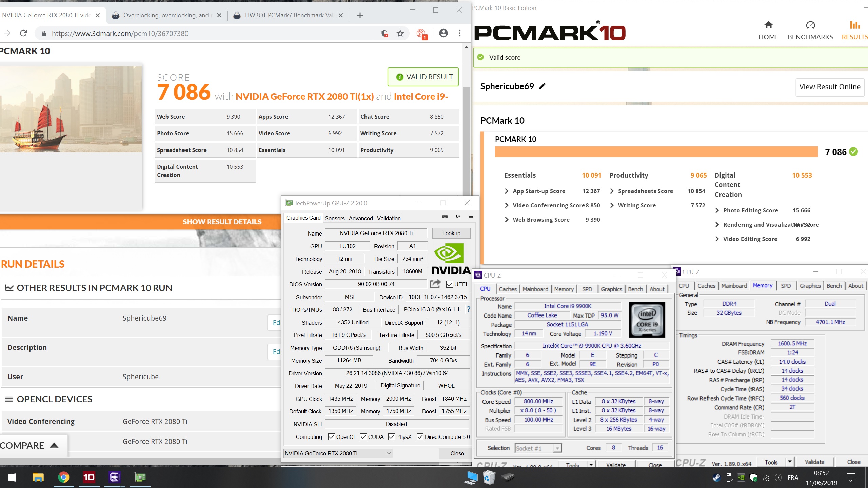Toggle the OpenCL computing checkbox
This screenshot has height=488, width=868.
coord(332,437)
